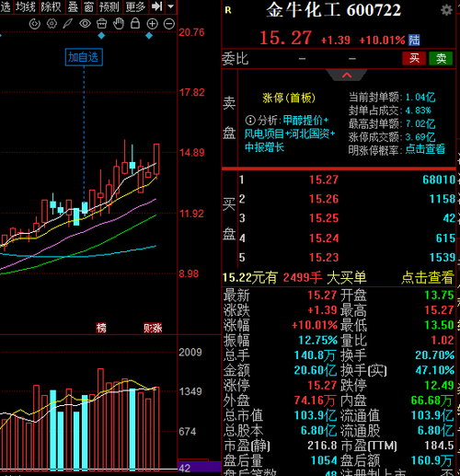The width and height of the screenshot is (460, 476).
Task: Select the 预测 tab
Action: [x=109, y=6]
